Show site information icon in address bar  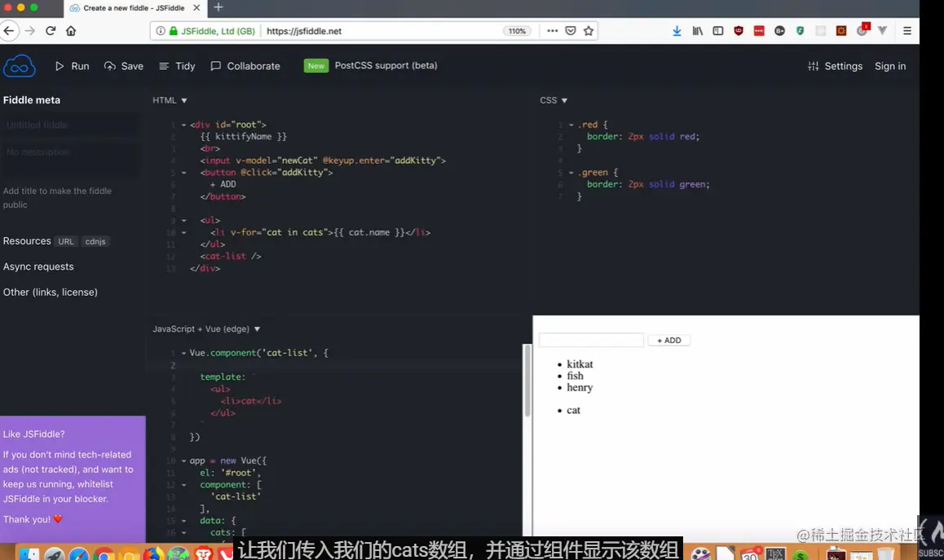coord(160,31)
